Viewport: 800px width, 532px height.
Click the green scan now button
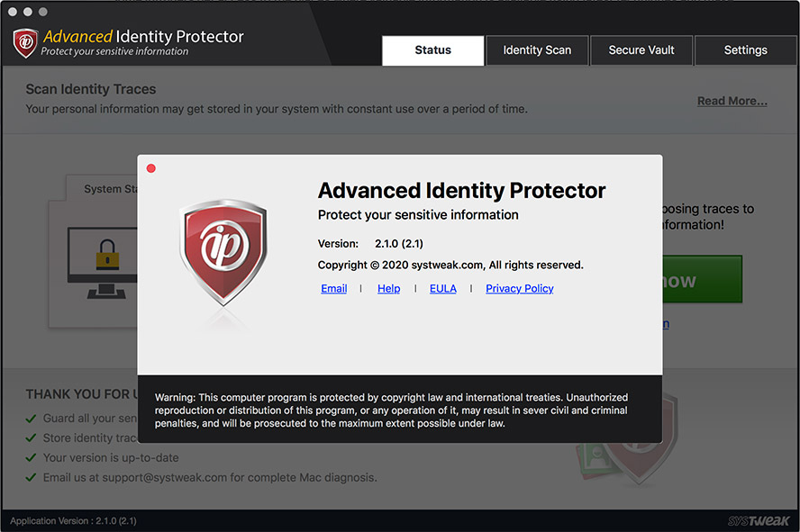pyautogui.click(x=703, y=279)
